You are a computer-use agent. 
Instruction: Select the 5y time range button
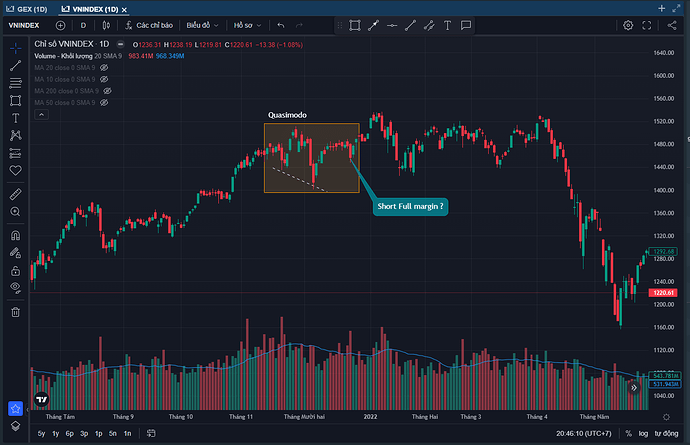(40, 433)
